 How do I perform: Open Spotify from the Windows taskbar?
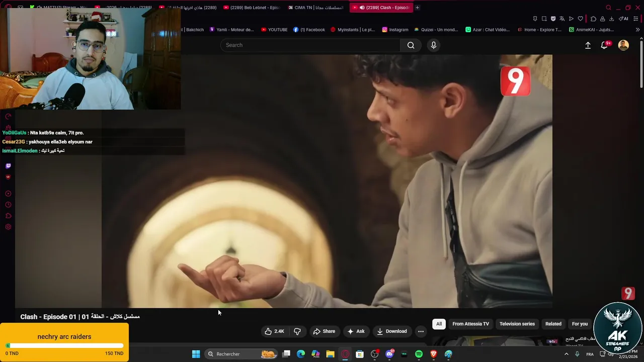pyautogui.click(x=419, y=354)
